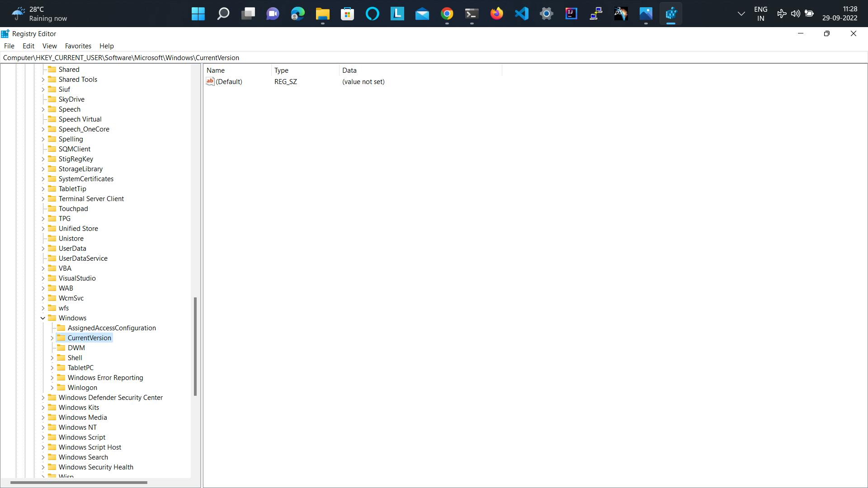
Task: Open IntelliJ IDEA from taskbar
Action: coord(571,14)
